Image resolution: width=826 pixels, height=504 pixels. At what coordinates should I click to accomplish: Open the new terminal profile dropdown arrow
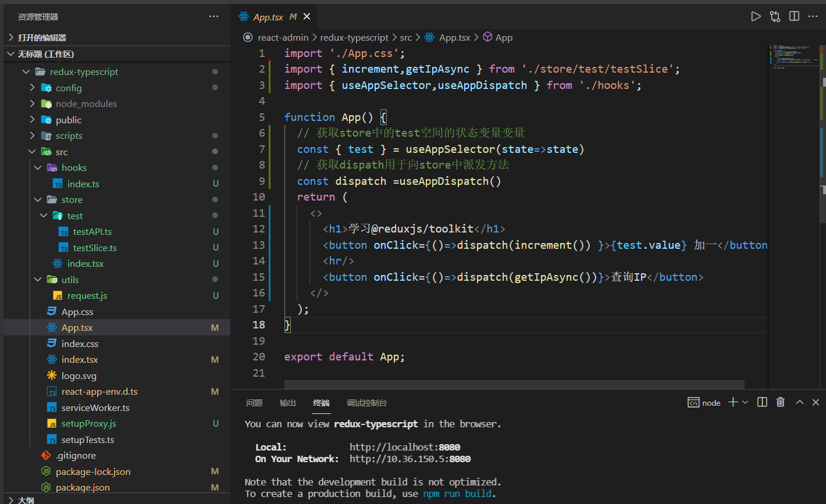point(745,402)
